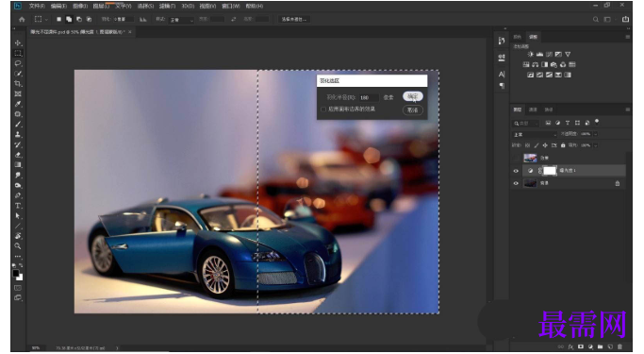Click the feather radius input field
The height and width of the screenshot is (354, 644).
click(369, 98)
